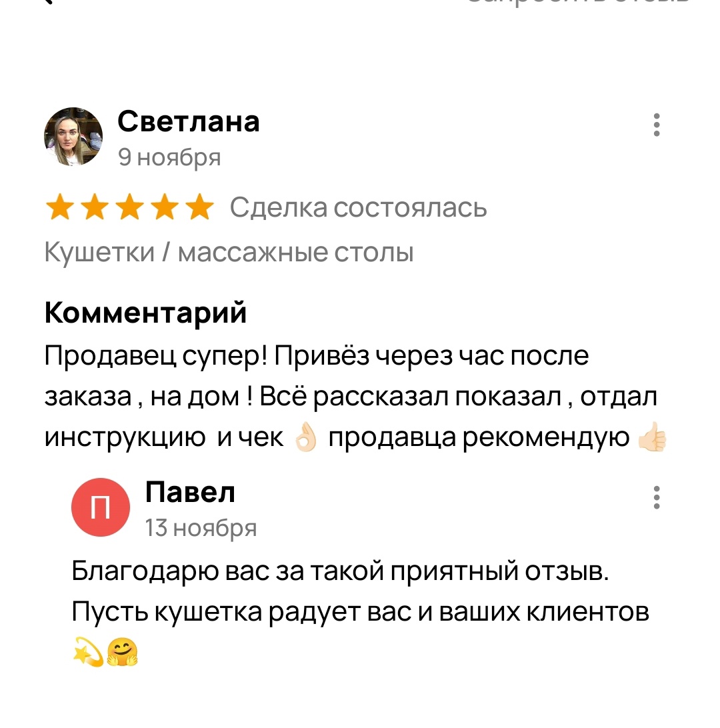Viewport: 720px width, 728px height.
Task: Tap the "Сделка состоялась" status label
Action: click(358, 209)
